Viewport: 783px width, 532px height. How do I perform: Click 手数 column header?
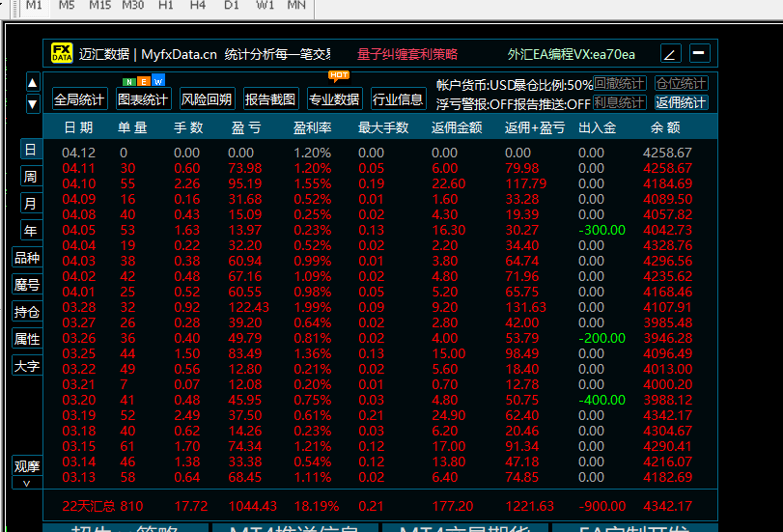(188, 127)
